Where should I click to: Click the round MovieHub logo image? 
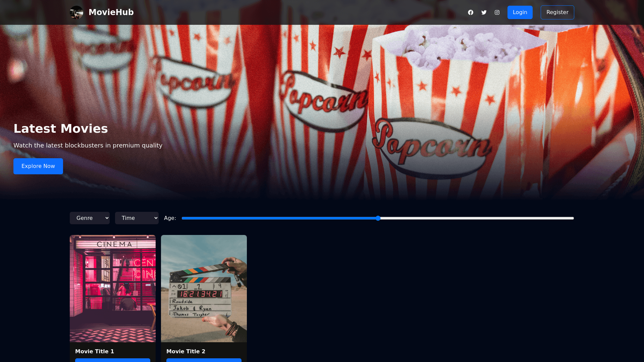click(76, 12)
